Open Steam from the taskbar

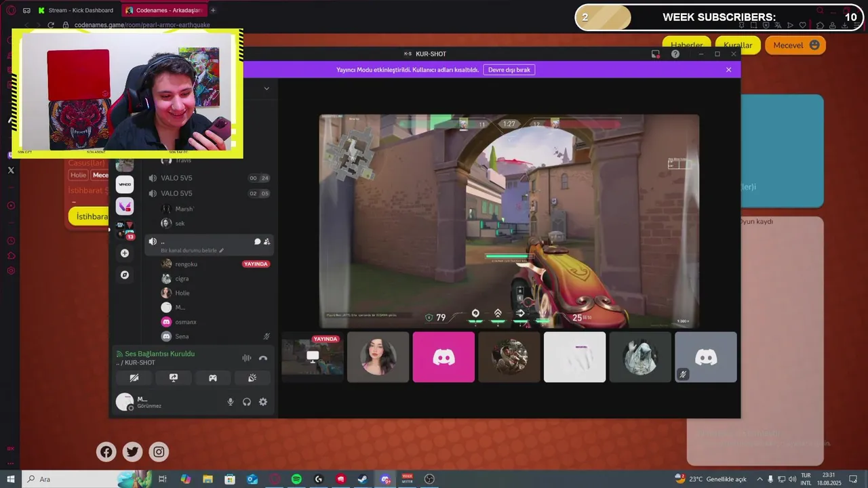(363, 479)
